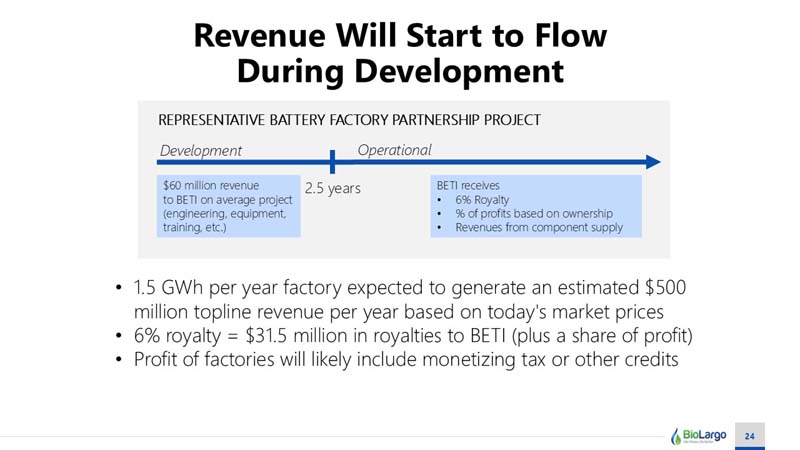Click the 'BETI receives' blue box heading
Viewport: 800px width, 450px height.
pos(468,185)
